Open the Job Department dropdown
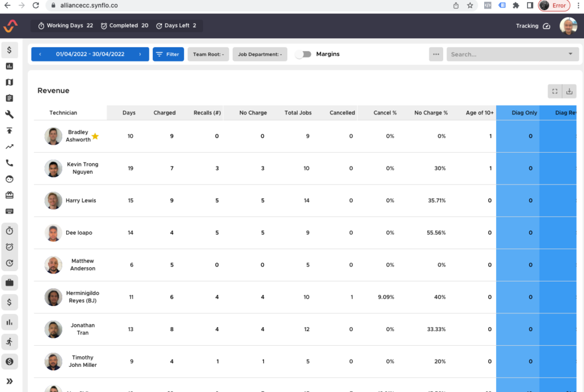The height and width of the screenshot is (392, 584). click(259, 55)
